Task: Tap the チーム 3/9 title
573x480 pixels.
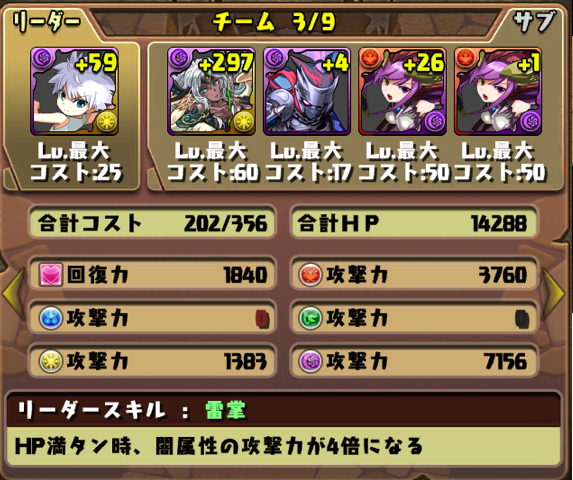Action: point(274,21)
